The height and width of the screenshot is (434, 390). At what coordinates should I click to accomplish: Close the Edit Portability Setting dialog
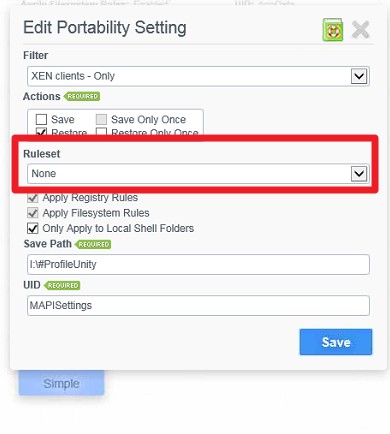click(x=360, y=30)
